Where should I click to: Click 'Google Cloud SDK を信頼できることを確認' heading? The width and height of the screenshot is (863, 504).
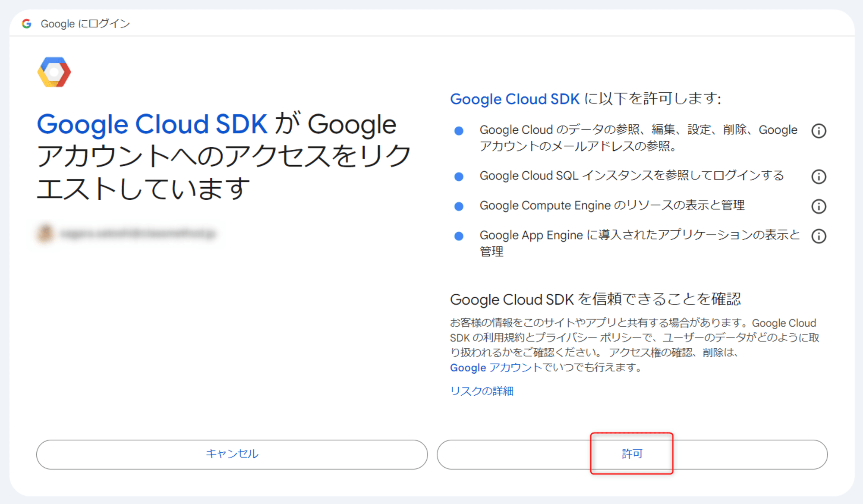coord(595,299)
